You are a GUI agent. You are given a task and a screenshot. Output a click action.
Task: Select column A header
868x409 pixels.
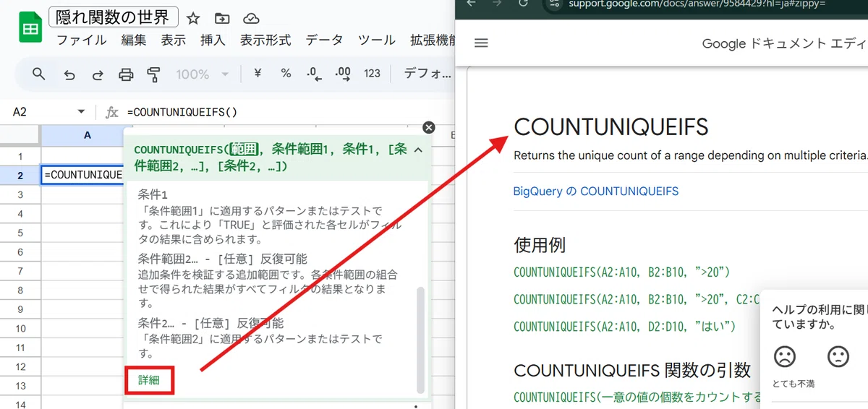[87, 135]
